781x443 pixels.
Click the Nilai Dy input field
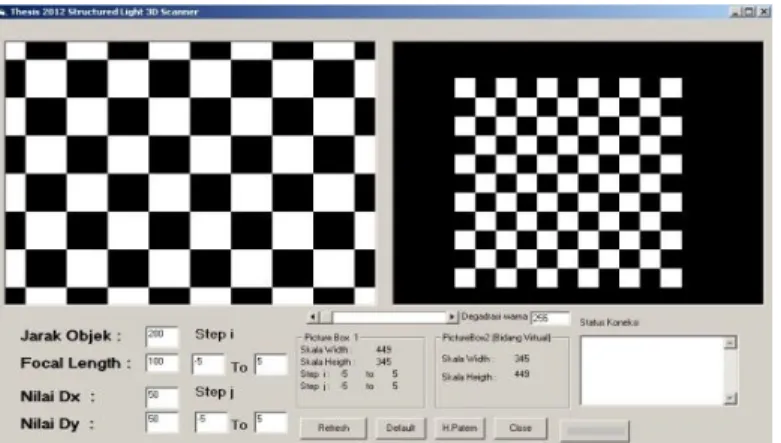[162, 422]
